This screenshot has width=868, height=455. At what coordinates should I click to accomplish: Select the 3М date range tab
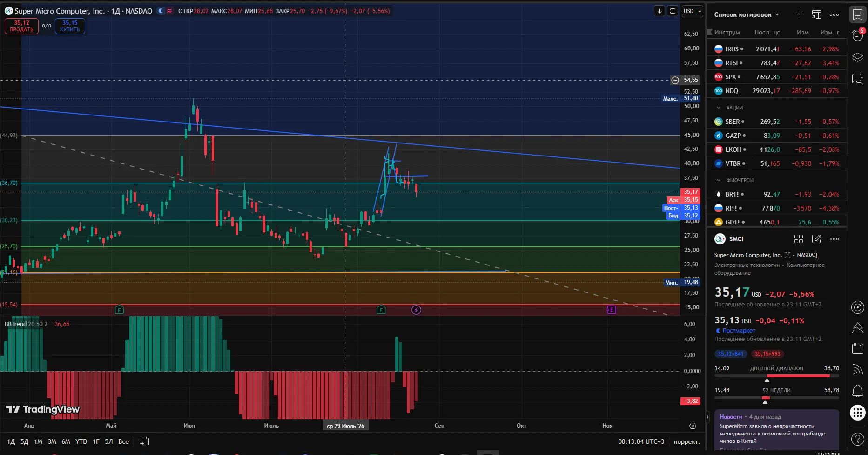coord(52,441)
